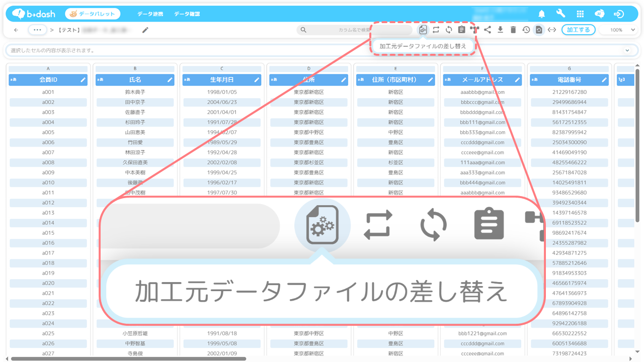Image resolution: width=644 pixels, height=362 pixels.
Task: Click the trash delete icon
Action: pos(513,30)
